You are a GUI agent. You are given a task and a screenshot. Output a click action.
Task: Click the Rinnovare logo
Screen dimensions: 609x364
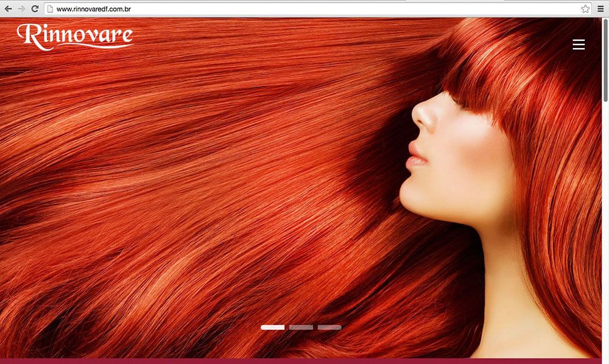75,36
